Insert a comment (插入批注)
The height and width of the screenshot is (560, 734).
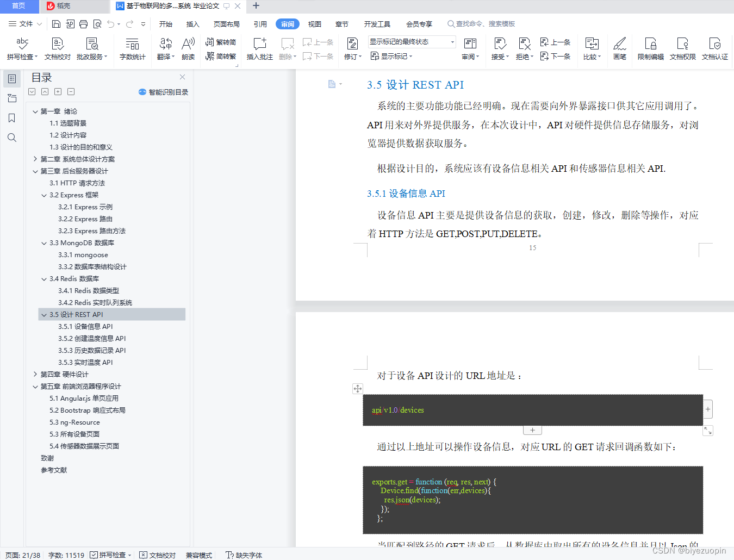pos(260,48)
